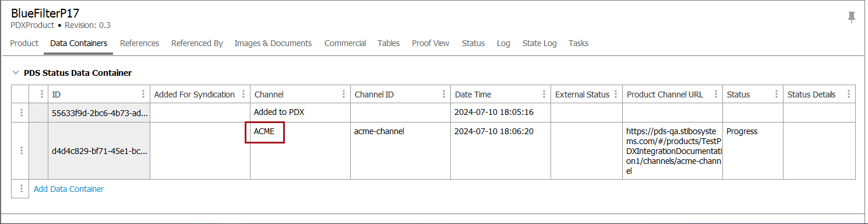Click the pin icon at top right
This screenshot has width=868, height=224.
point(852,17)
